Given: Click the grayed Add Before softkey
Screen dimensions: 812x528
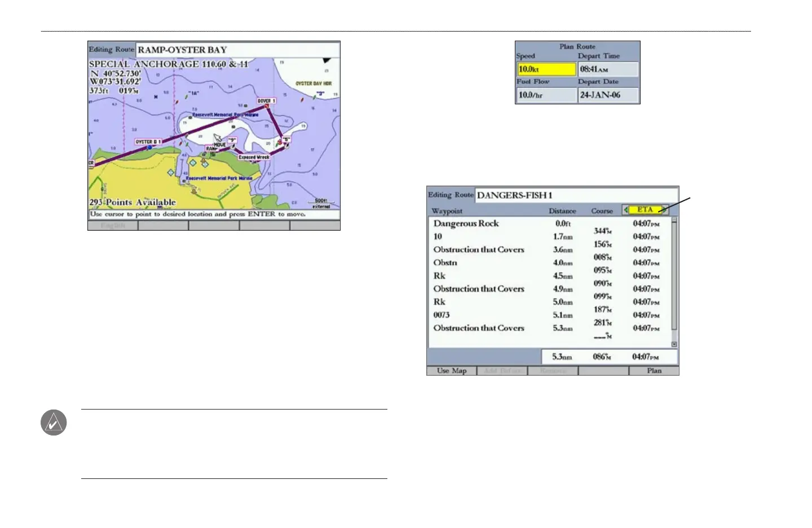Looking at the screenshot, I should tap(502, 371).
